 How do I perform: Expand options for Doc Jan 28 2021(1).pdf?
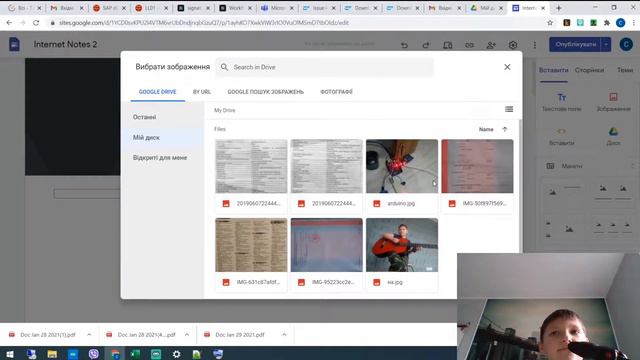[x=89, y=335]
